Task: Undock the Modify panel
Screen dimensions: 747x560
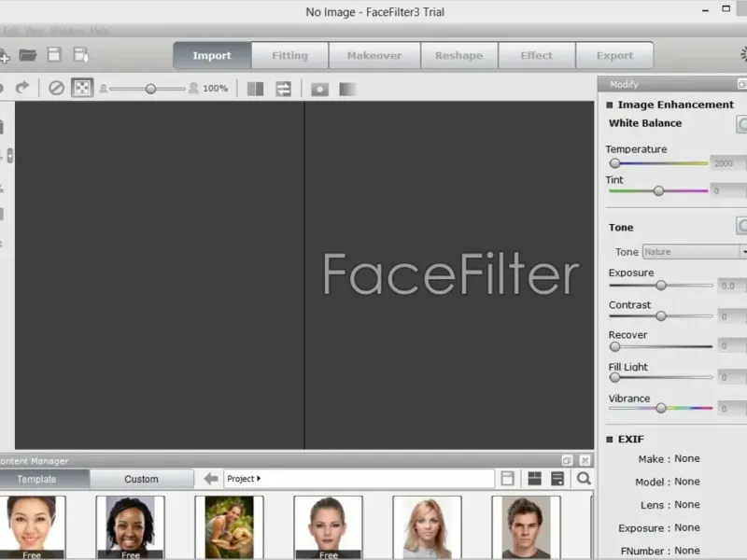Action: [x=741, y=84]
